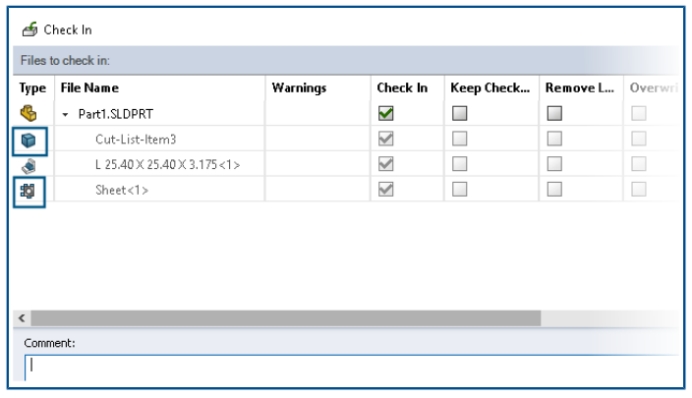Click the left arrow of horizontal scrollbar

22,318
